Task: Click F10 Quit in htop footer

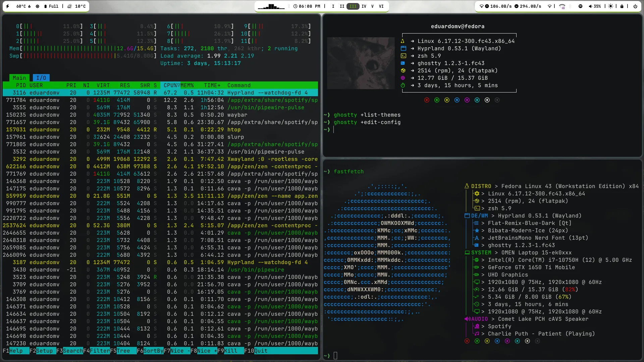Action: [x=260, y=351]
